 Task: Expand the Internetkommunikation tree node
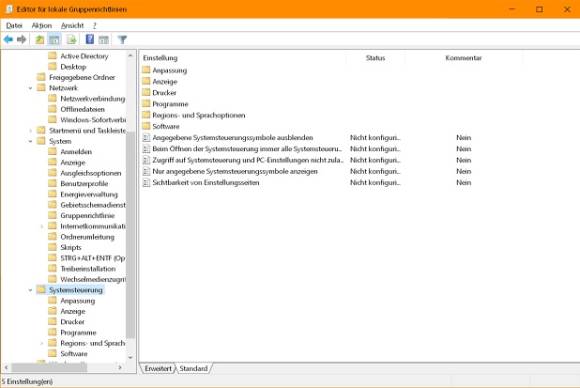[x=42, y=226]
